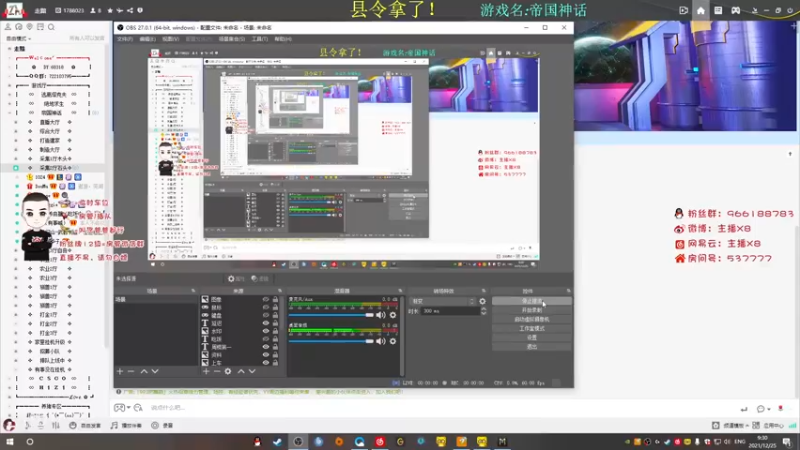Viewport: 800px width, 450px height.
Task: Collapse the 走翻 root channel tree
Action: click(x=9, y=49)
